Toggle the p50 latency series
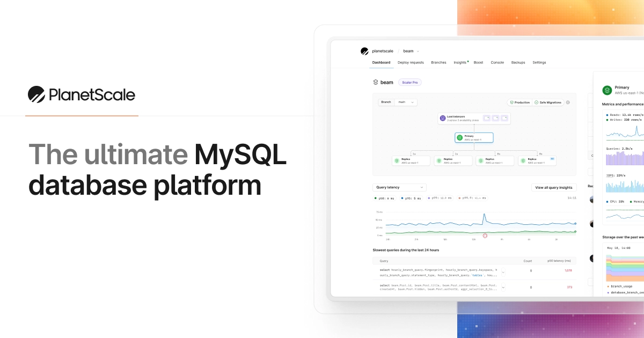This screenshot has height=338, width=644. point(384,198)
